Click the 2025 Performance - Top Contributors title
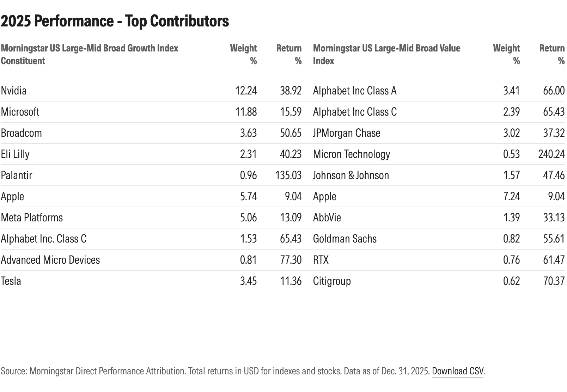This screenshot has width=567, height=392. pyautogui.click(x=115, y=21)
